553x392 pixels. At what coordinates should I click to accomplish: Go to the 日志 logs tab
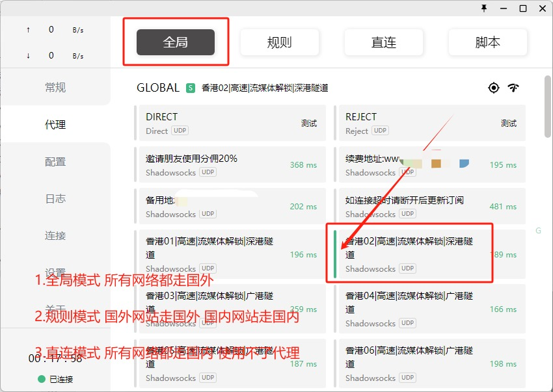coord(55,199)
